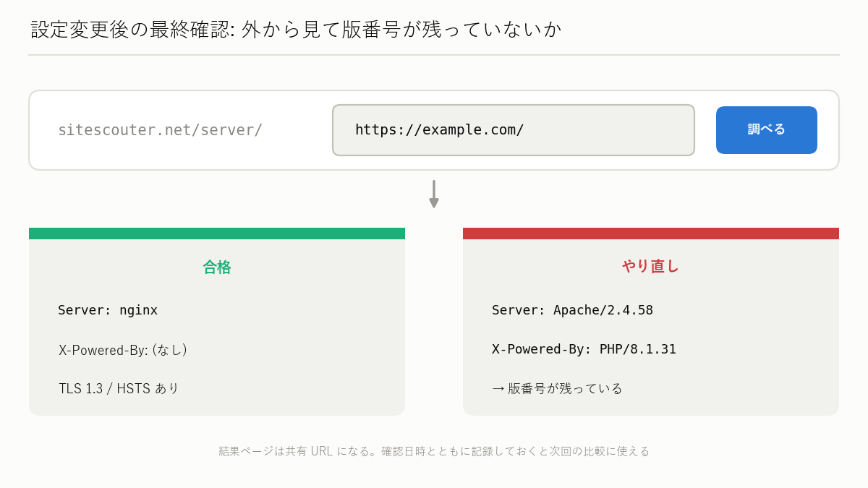The height and width of the screenshot is (488, 868).
Task: Click the slide title 設定変更後の最終確認
Action: 296,30
